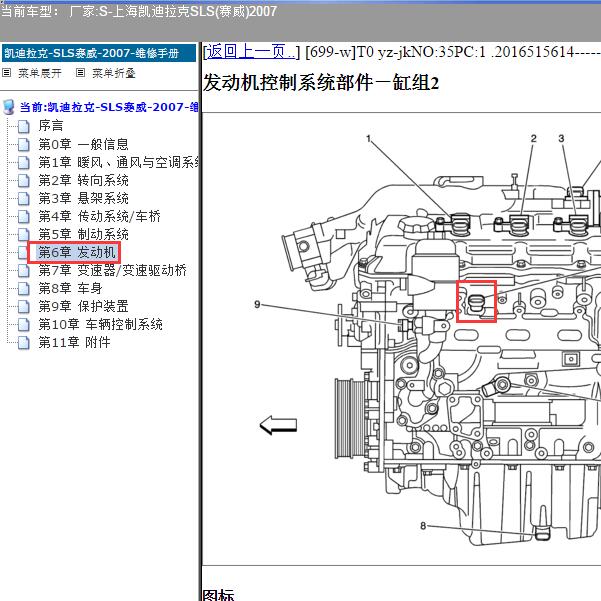Click the page icon beside 第1章 暖风

(24, 163)
